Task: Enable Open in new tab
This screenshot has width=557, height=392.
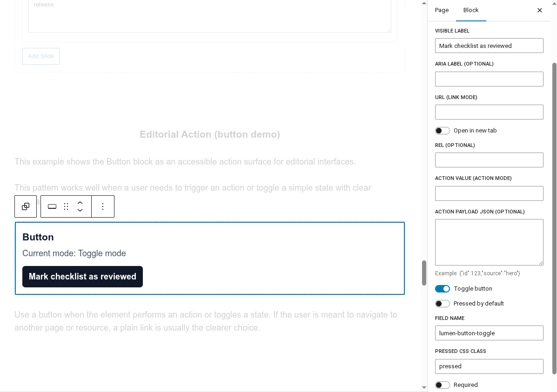Action: click(x=442, y=131)
